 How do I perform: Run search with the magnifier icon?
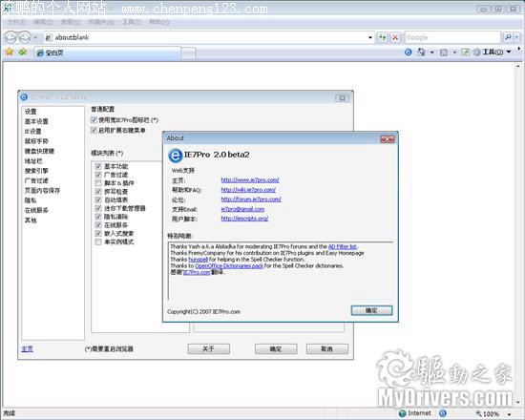508,37
